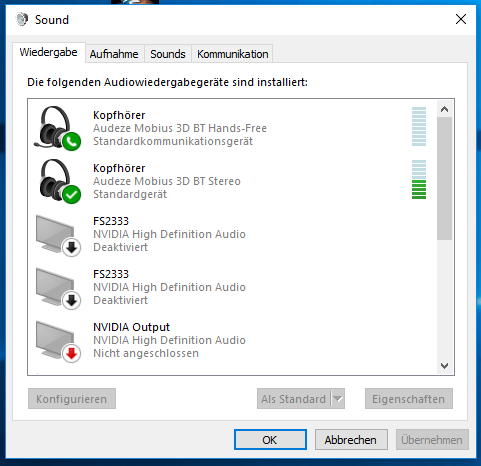Open the Aufnahme tab
Screen dimensions: 481x466
coord(114,54)
